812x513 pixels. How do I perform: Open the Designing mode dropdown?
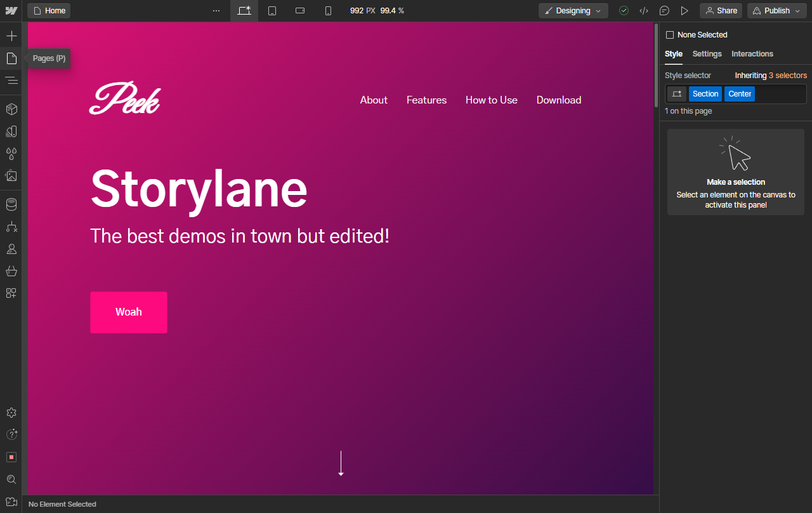[573, 11]
